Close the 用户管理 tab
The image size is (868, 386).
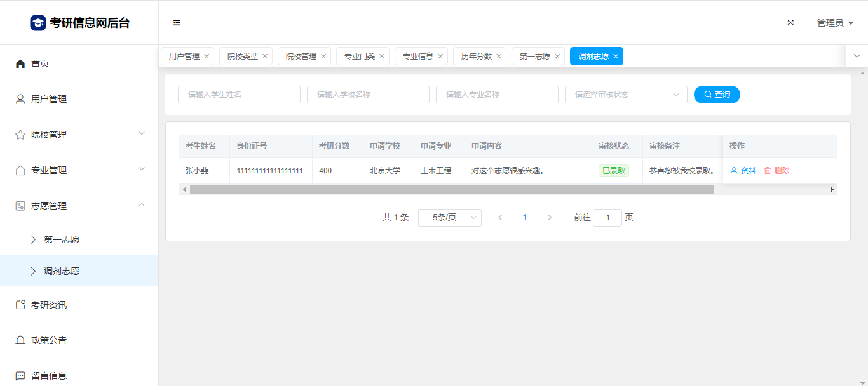207,57
